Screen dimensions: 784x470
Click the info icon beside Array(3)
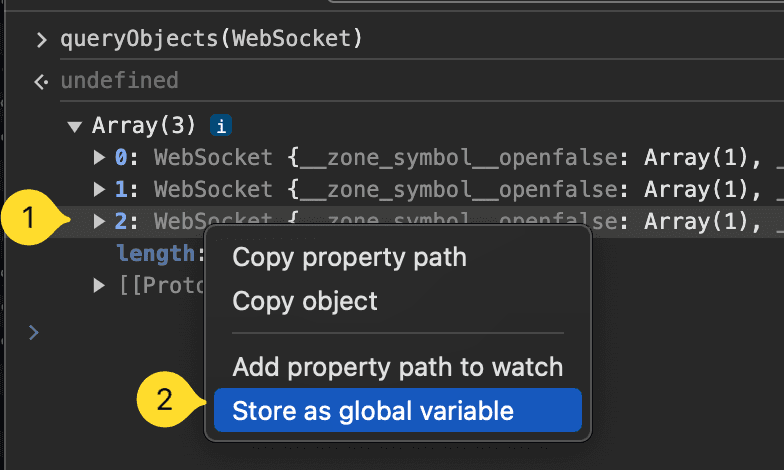[222, 126]
